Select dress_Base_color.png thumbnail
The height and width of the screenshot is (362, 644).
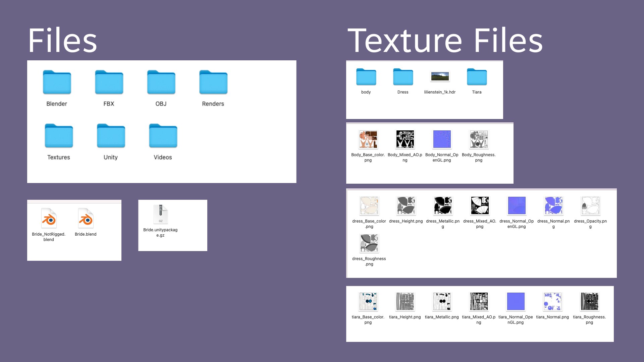point(369,205)
